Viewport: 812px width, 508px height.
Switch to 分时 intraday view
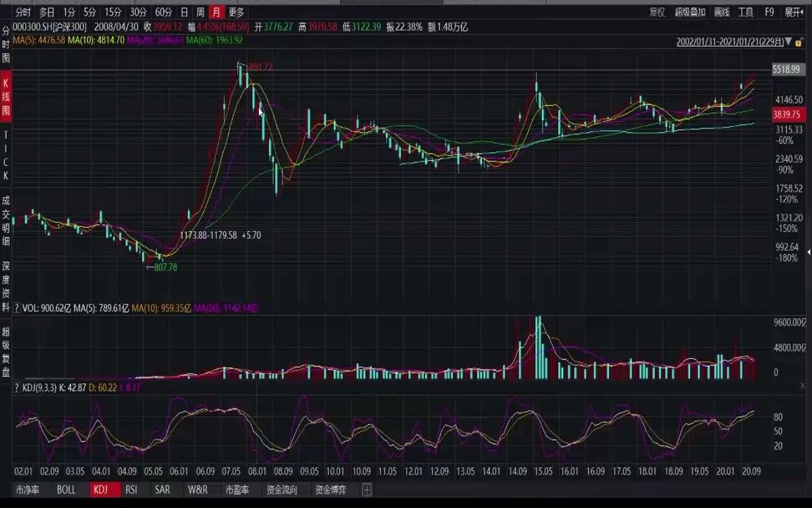click(x=23, y=12)
